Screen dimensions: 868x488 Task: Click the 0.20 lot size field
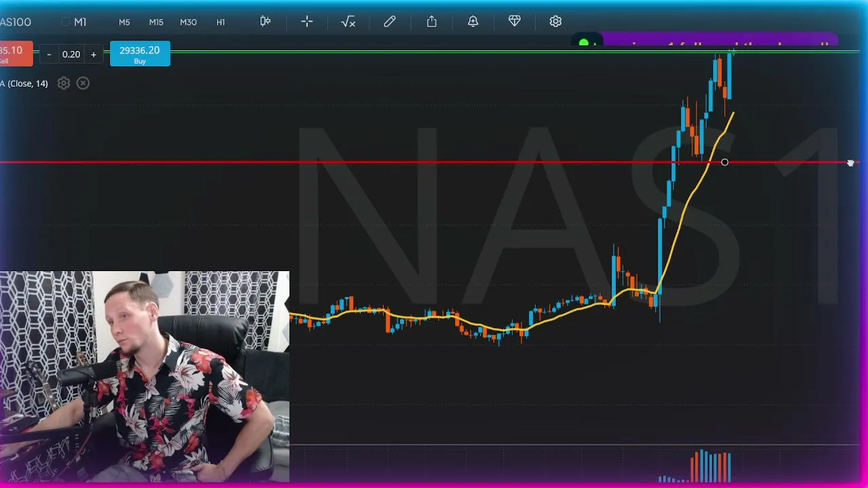[x=71, y=54]
